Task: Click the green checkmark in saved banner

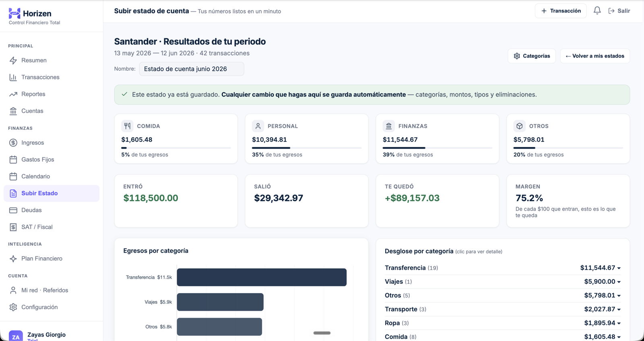Action: click(124, 94)
